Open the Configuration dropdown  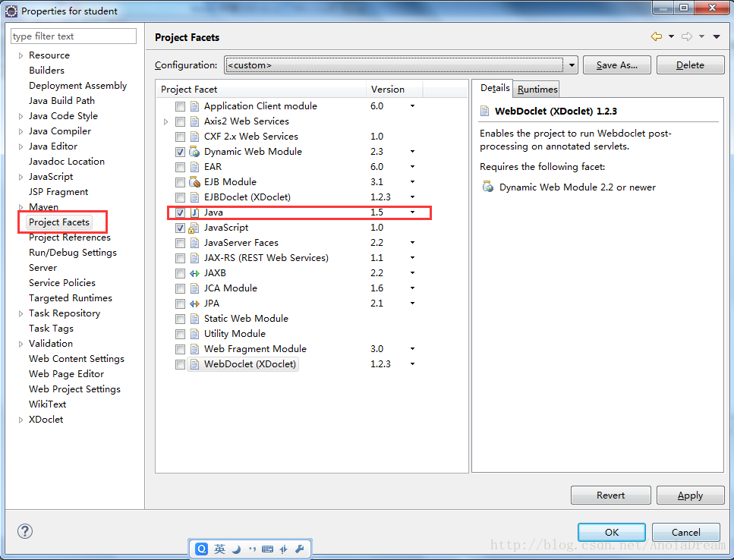tap(571, 65)
